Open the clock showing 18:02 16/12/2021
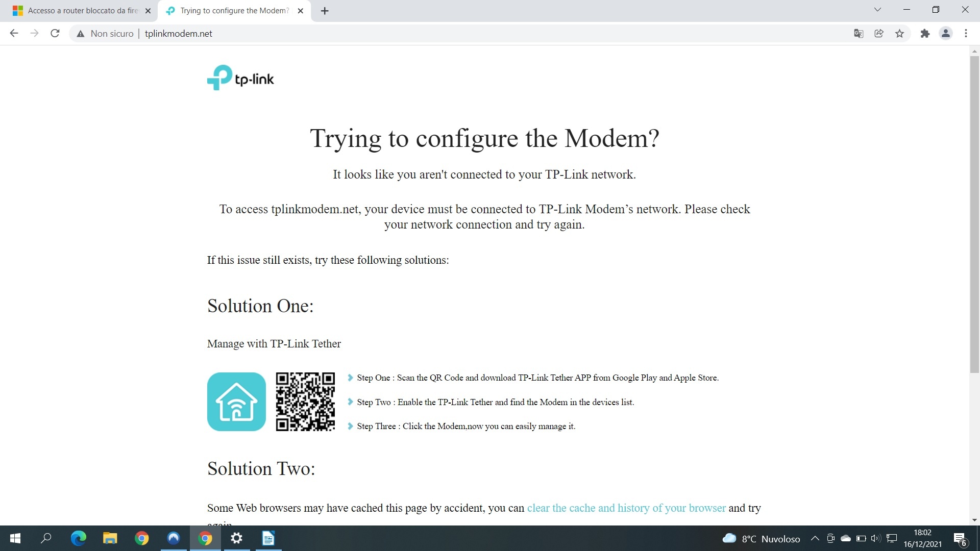This screenshot has width=980, height=551. pyautogui.click(x=922, y=538)
